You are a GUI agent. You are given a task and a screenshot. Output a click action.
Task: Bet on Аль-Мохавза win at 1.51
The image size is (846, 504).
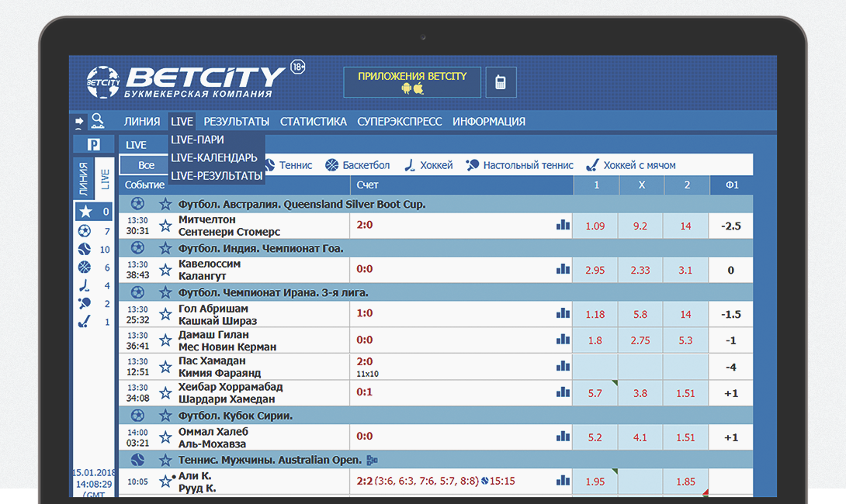click(686, 437)
